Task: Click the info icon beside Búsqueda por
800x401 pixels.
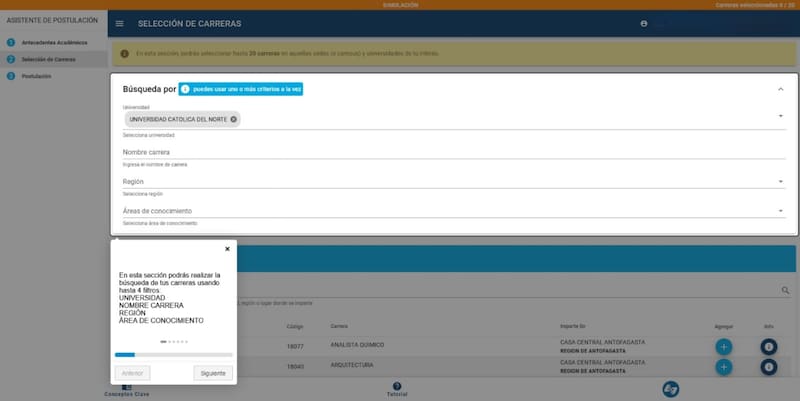Action: pyautogui.click(x=185, y=89)
